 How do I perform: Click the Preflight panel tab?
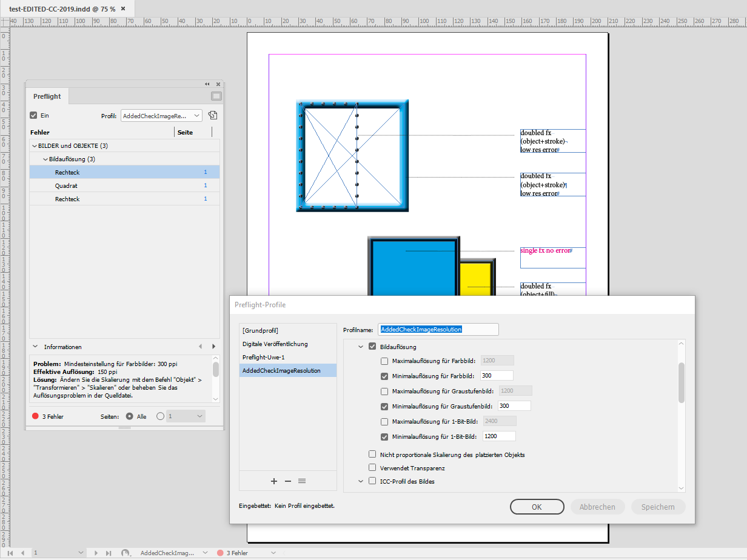47,96
